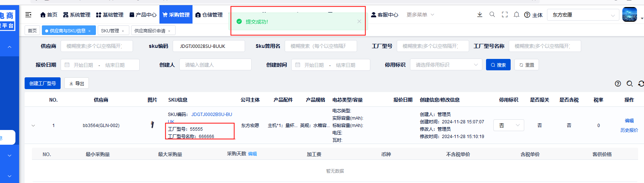Click the 含税单价 sub-table header

pos(530,154)
